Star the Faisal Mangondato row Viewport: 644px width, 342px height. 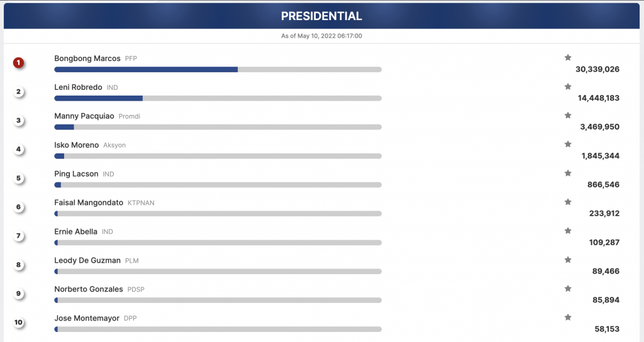click(568, 202)
